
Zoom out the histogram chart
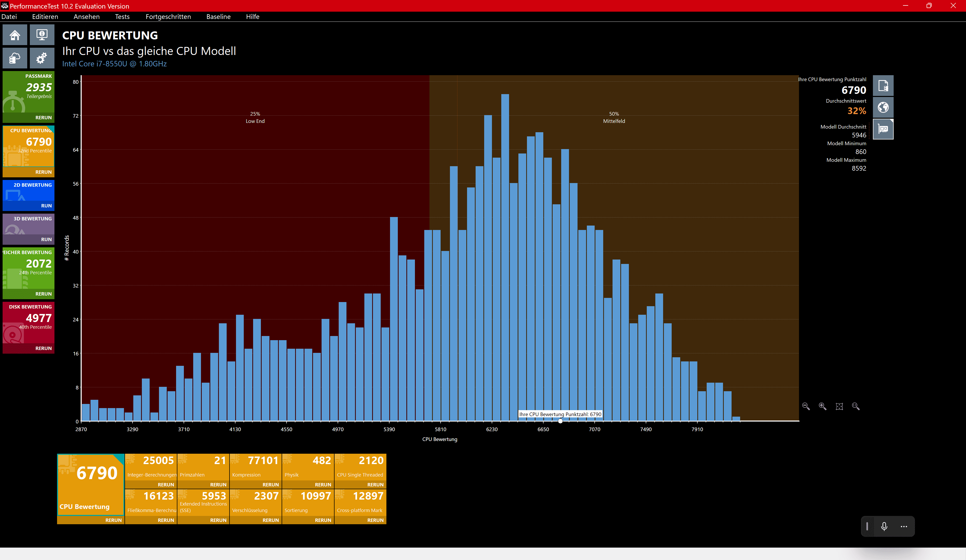click(x=806, y=406)
